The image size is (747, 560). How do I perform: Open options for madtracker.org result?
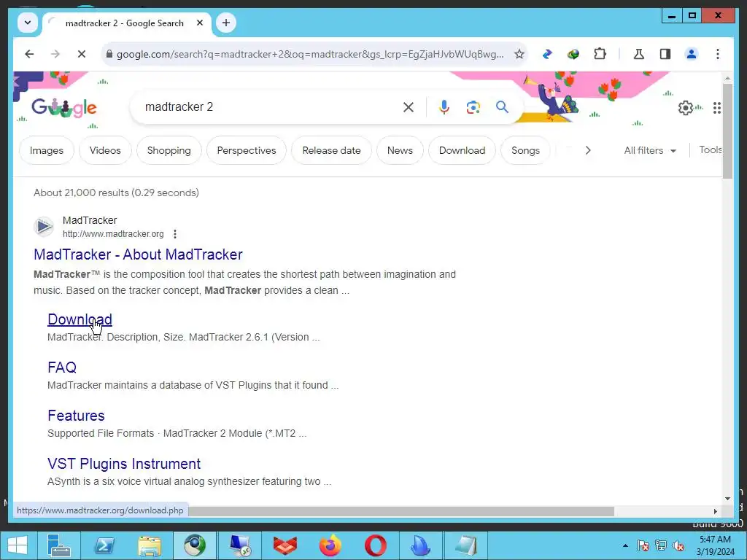click(x=175, y=234)
